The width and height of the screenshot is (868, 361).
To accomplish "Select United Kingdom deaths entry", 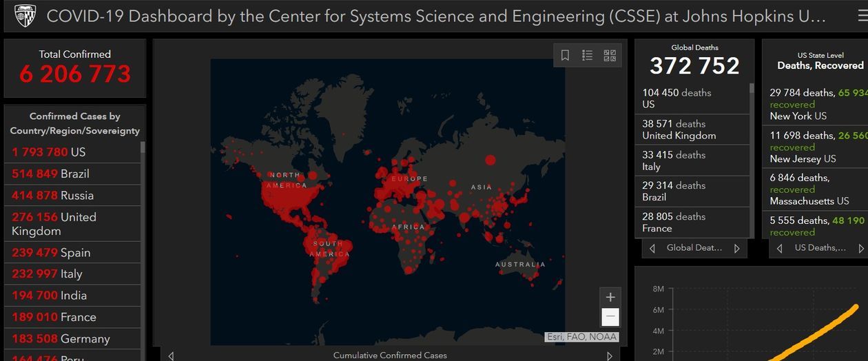I will (692, 130).
